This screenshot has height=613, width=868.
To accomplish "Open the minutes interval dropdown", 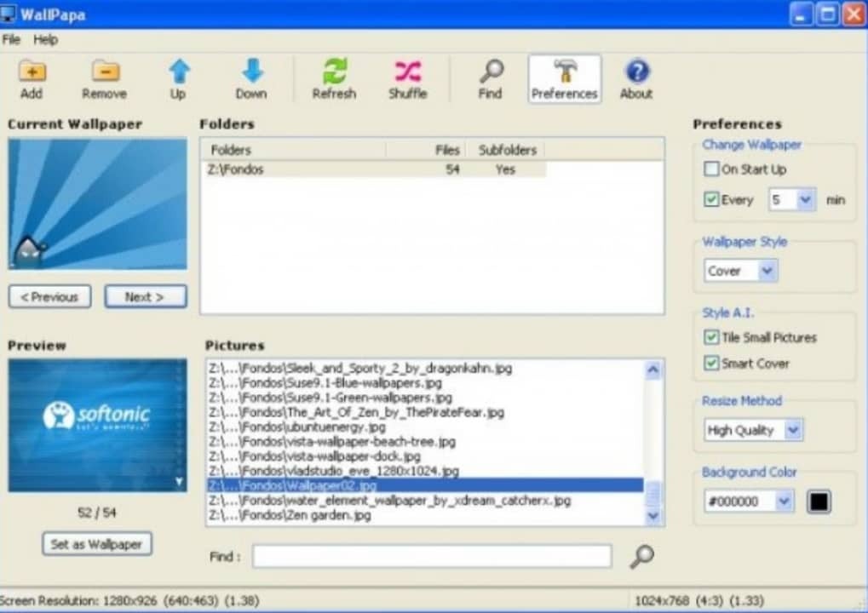I will 805,200.
